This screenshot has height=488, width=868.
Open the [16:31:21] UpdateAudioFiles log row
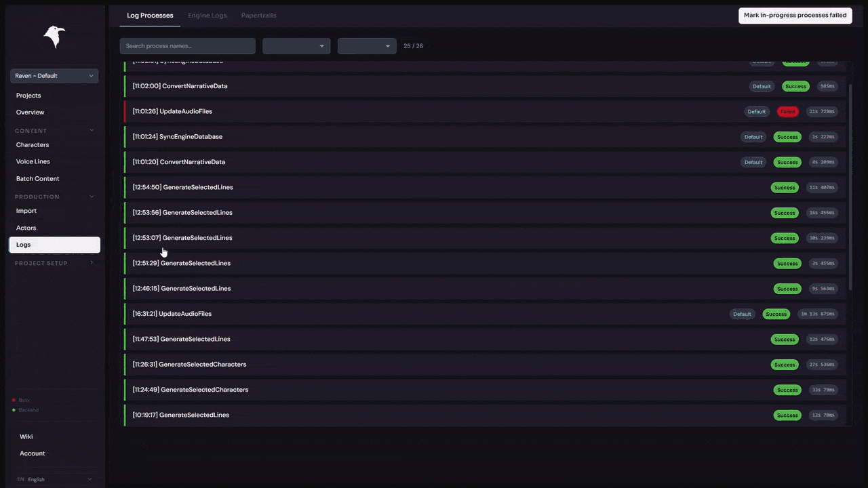[x=485, y=314]
